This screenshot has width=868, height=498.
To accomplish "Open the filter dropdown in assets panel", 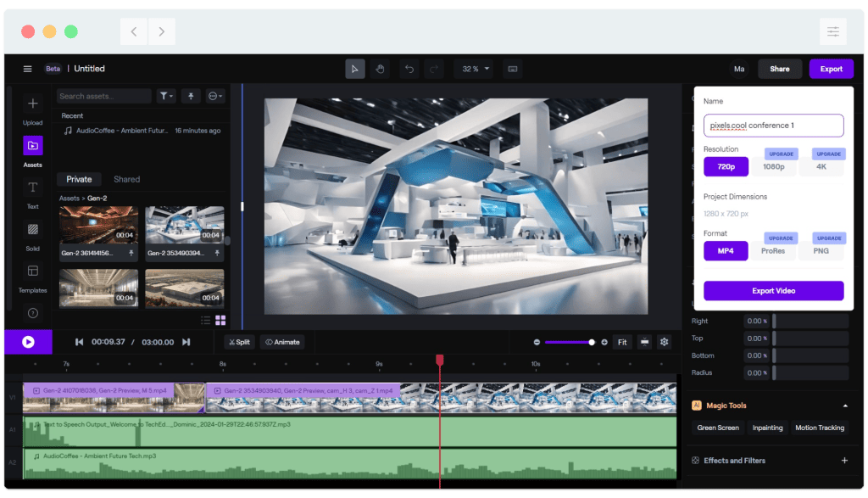I will pyautogui.click(x=166, y=96).
